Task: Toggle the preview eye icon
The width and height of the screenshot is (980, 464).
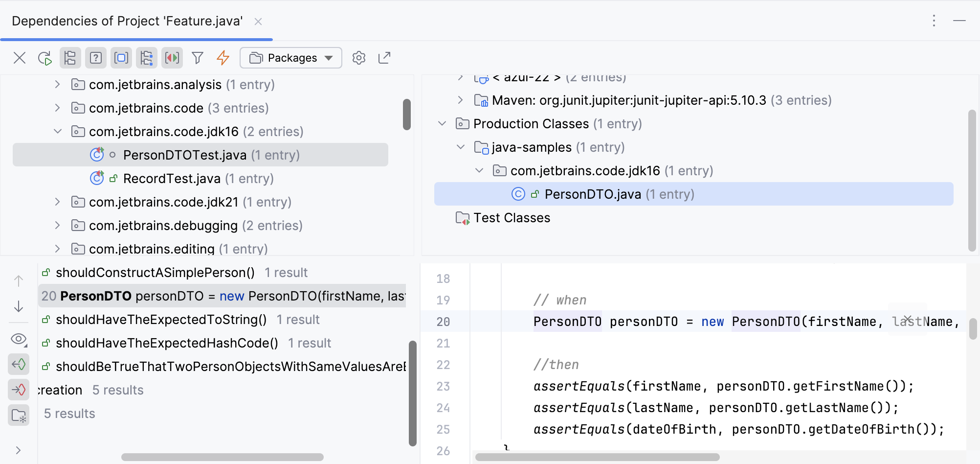Action: [x=19, y=339]
